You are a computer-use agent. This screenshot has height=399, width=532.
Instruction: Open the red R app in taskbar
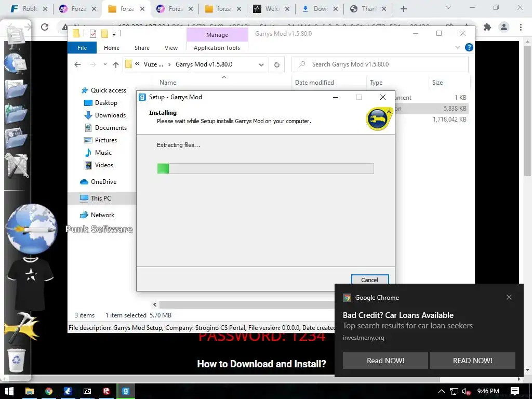(x=106, y=391)
